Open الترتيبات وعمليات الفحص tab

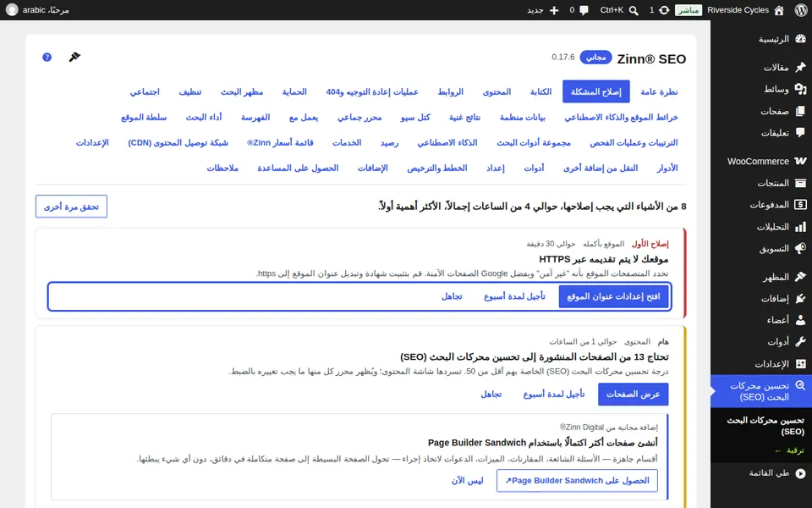pyautogui.click(x=634, y=142)
